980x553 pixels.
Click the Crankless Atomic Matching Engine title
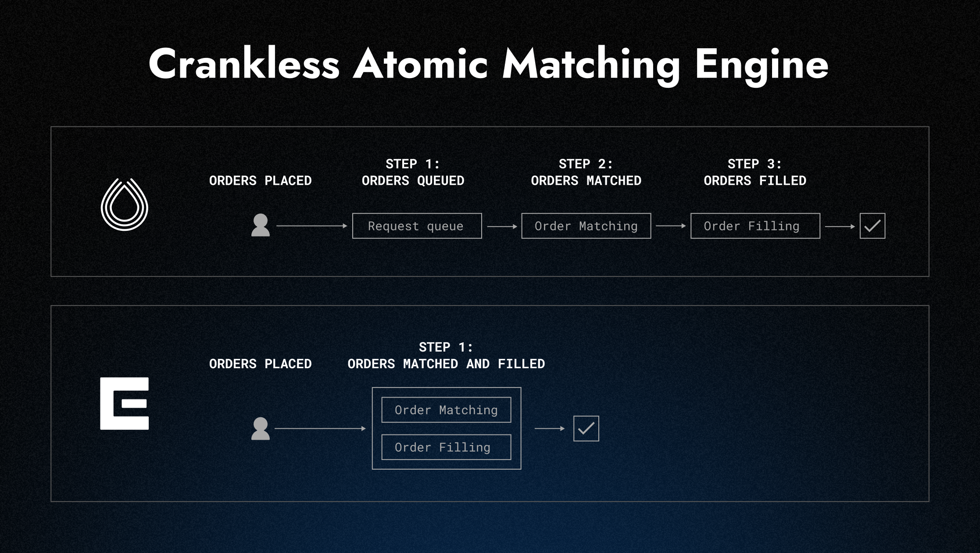pyautogui.click(x=489, y=64)
